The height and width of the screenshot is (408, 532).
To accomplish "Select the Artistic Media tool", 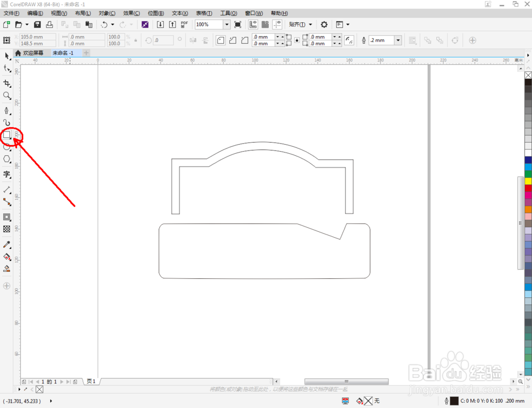I will click(x=7, y=122).
